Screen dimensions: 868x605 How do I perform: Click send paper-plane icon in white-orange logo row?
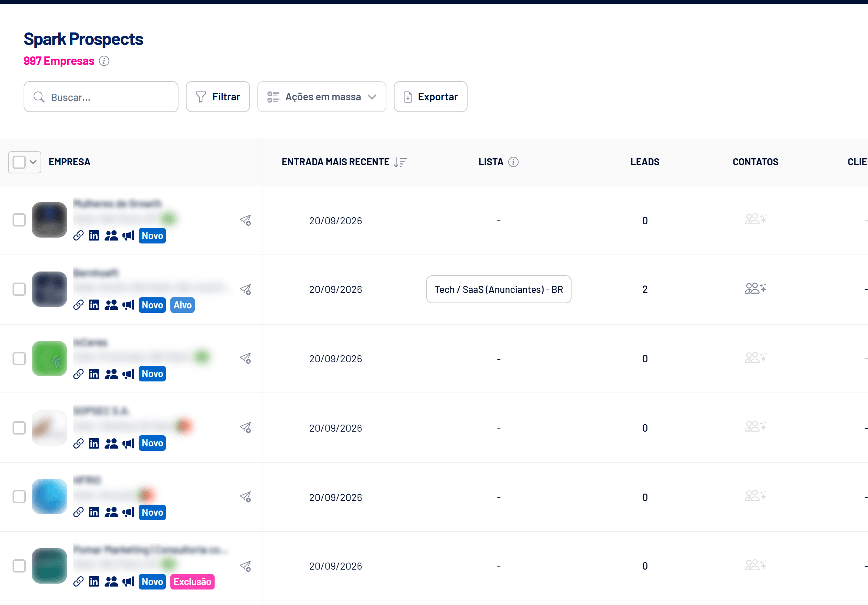point(245,428)
